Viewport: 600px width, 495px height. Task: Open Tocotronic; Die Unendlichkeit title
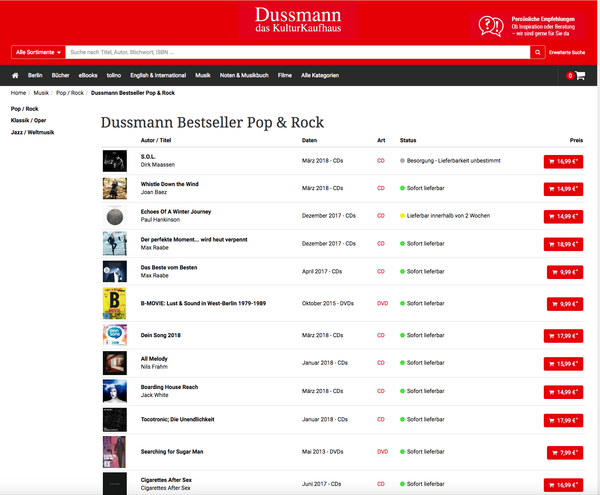click(177, 419)
